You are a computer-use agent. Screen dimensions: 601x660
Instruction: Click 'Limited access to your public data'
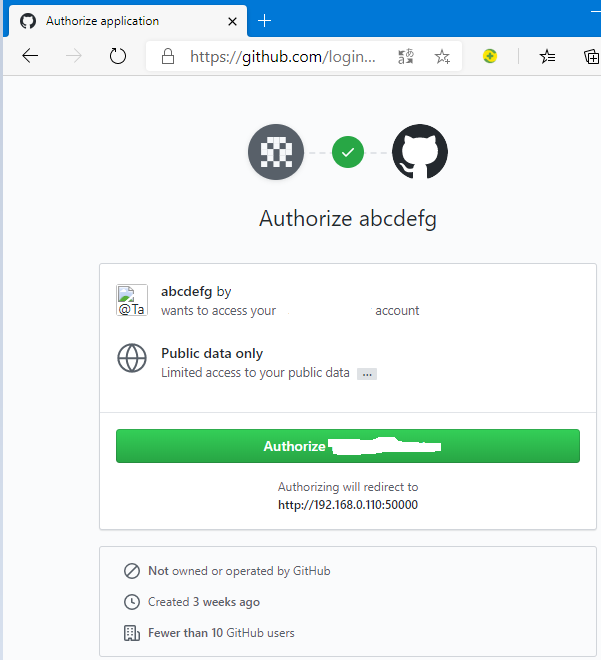255,373
